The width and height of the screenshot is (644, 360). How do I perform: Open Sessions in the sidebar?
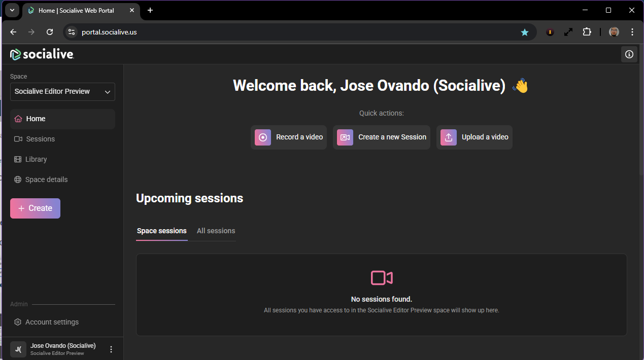(62, 139)
